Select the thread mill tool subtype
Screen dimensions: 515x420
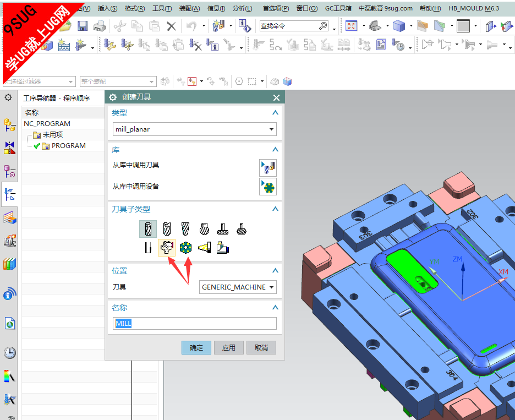click(x=148, y=248)
